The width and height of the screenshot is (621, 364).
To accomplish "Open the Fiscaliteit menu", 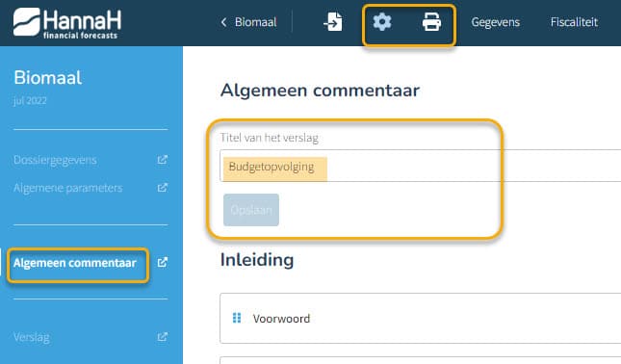I will coord(574,22).
